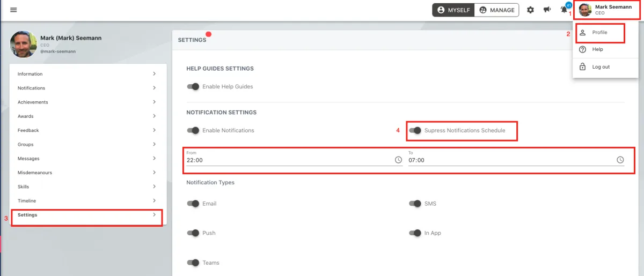
Task: Toggle Teams notification type switch
Action: click(x=193, y=263)
